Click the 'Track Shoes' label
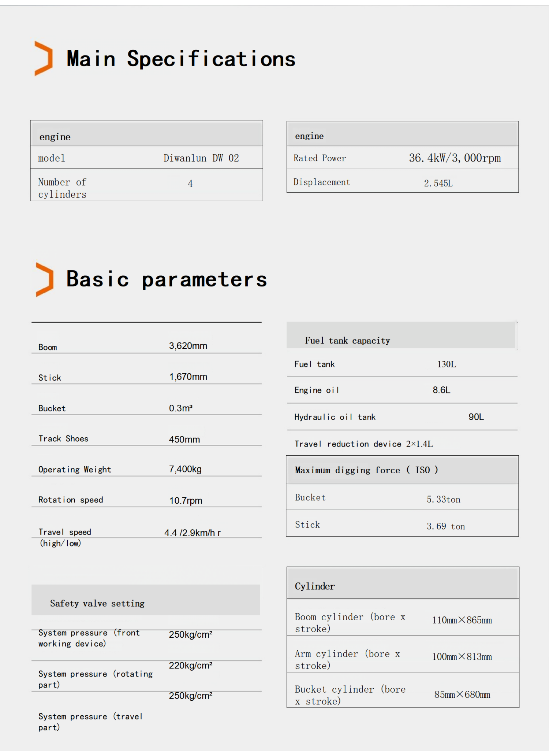 pyautogui.click(x=63, y=438)
